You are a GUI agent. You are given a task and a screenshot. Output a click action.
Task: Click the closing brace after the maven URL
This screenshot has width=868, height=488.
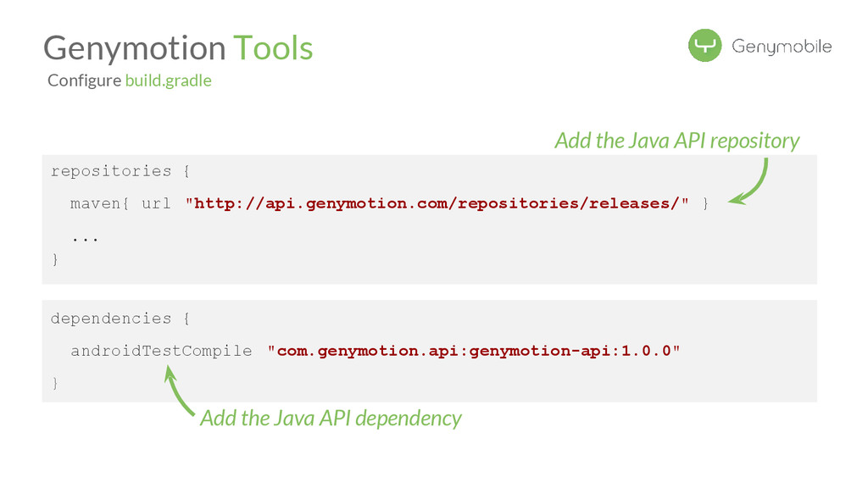coord(705,203)
